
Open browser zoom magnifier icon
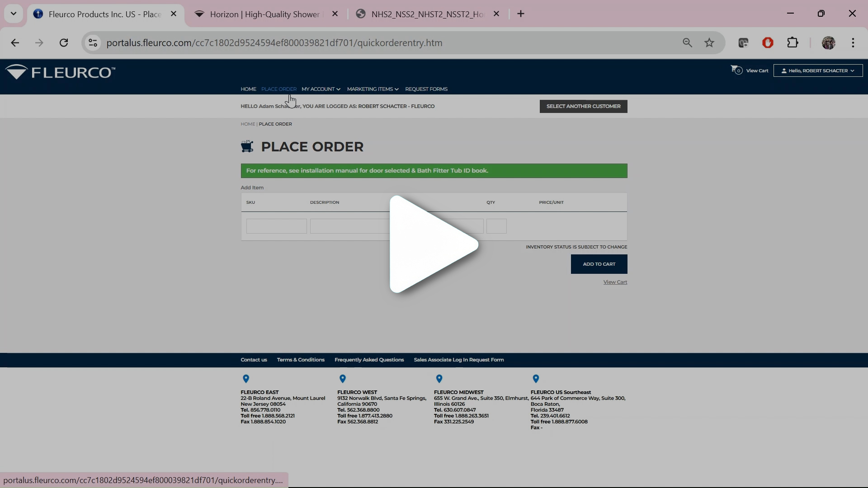click(x=687, y=43)
